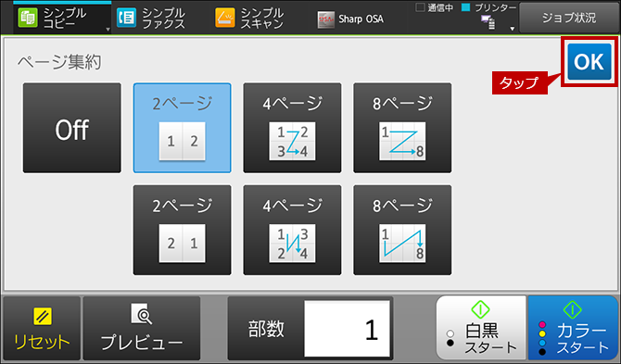Expand the printer status dropdown arrow
The image size is (621, 364).
(512, 29)
